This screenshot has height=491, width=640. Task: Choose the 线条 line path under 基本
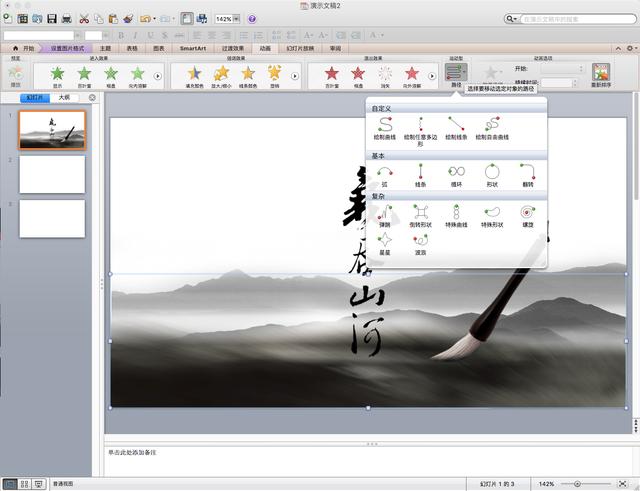pyautogui.click(x=420, y=176)
